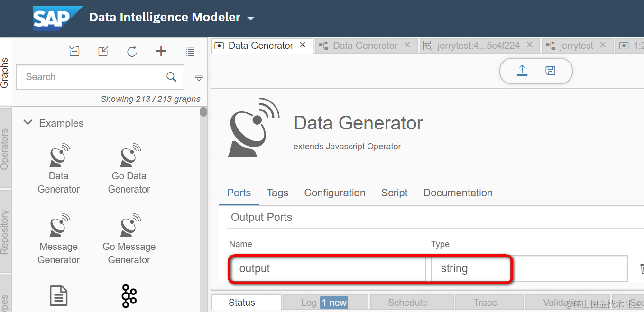Open the Data Intelligence Modeler dropdown arrow
The width and height of the screenshot is (644, 312).
point(251,18)
